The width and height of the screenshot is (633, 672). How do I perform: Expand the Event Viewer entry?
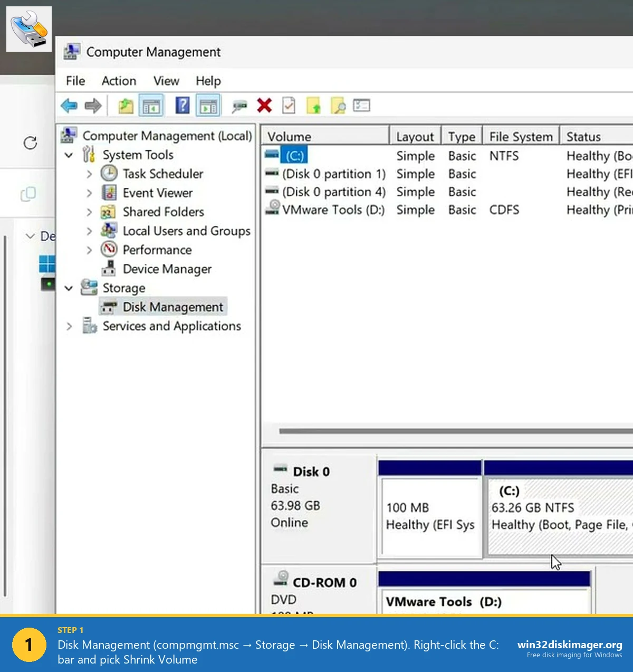(89, 193)
